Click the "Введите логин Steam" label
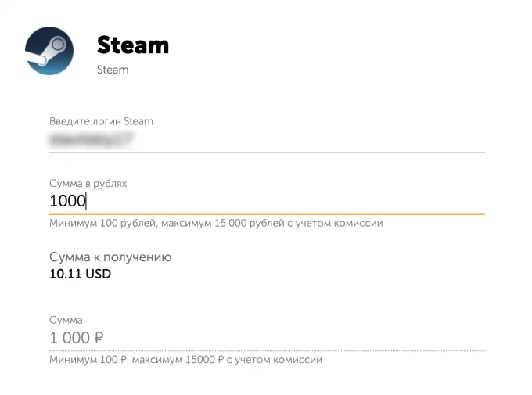This screenshot has height=395, width=532. click(x=101, y=121)
